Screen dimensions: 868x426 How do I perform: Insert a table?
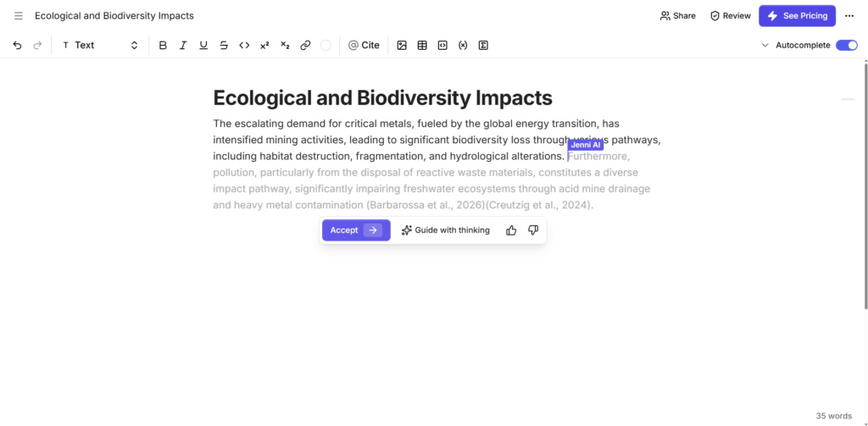tap(422, 46)
